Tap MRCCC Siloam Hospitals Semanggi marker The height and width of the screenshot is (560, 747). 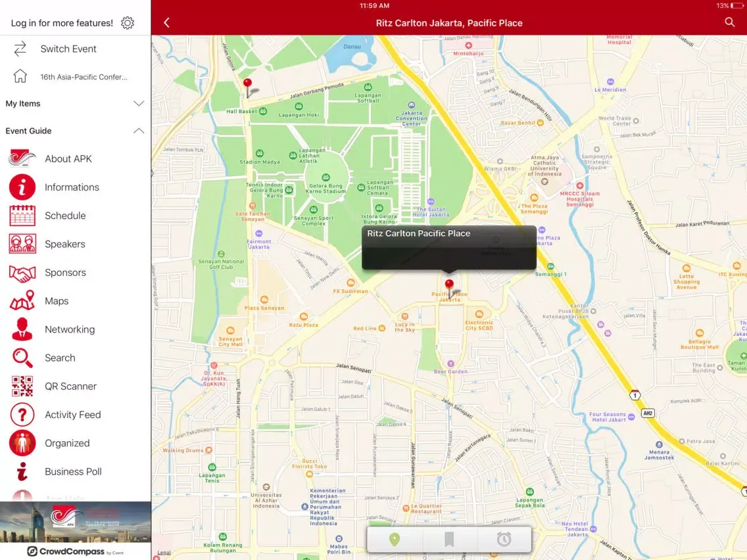click(580, 186)
